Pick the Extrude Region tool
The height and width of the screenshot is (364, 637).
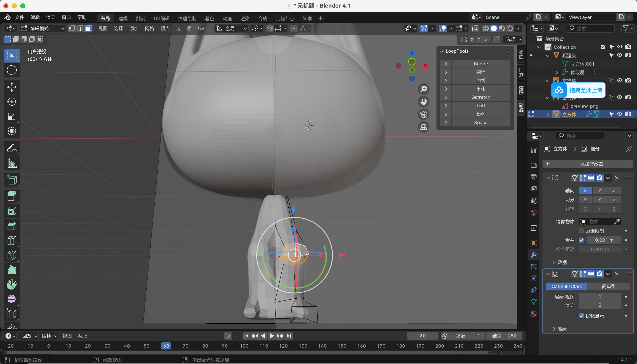pos(12,196)
